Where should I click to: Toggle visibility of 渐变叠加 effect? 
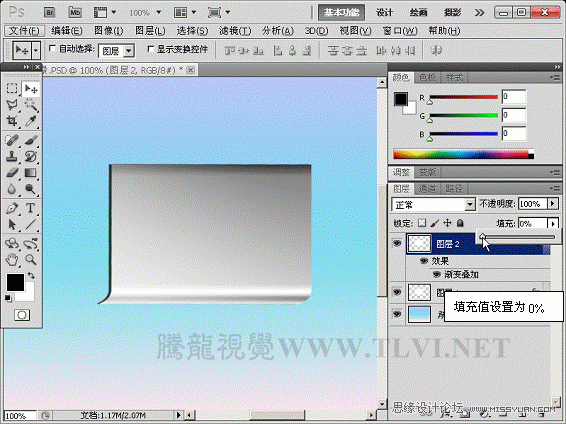click(437, 275)
